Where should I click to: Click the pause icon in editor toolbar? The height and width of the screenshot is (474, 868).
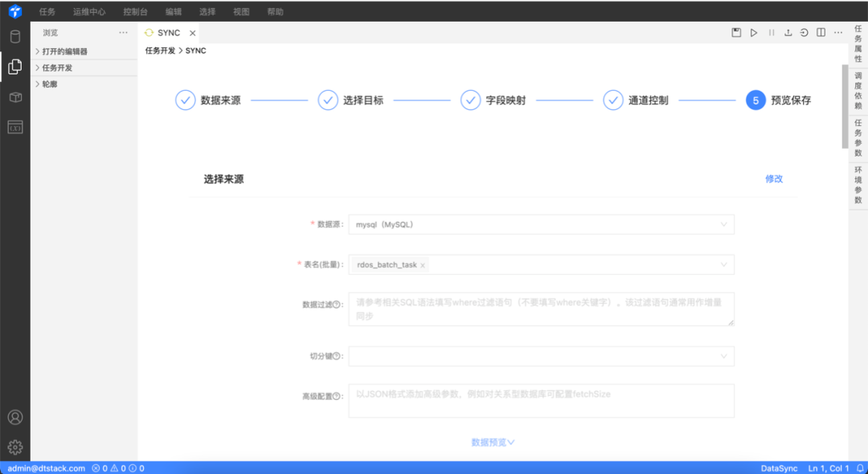coord(771,33)
